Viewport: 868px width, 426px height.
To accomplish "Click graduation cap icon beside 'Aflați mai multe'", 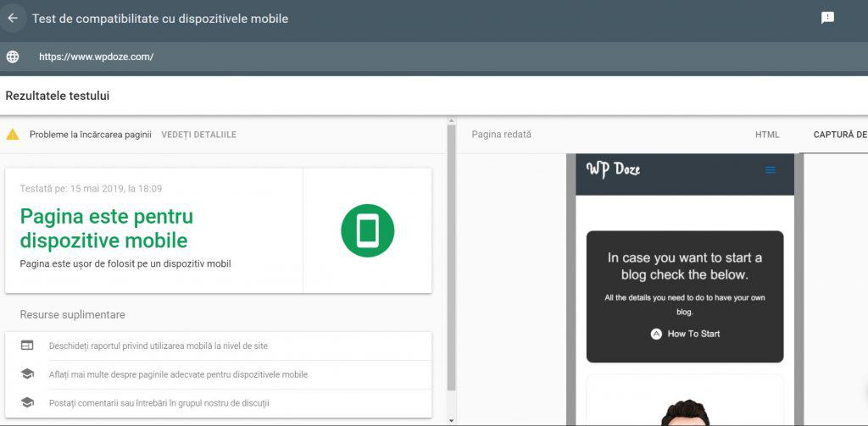I will pos(27,374).
